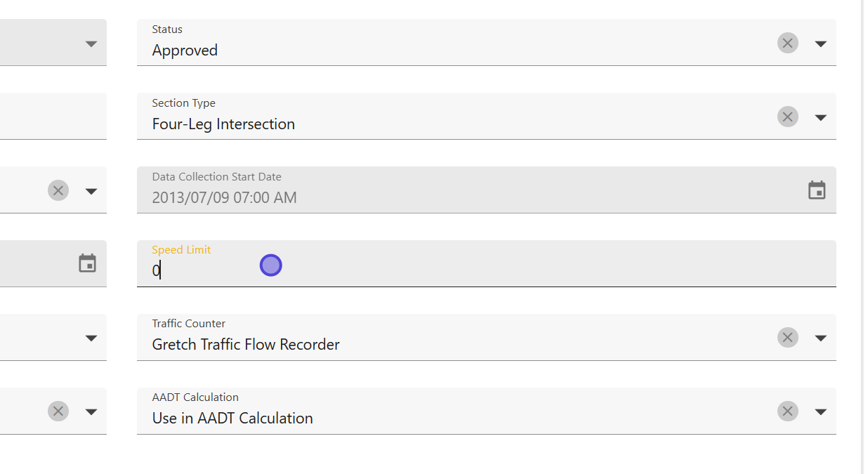This screenshot has height=474, width=868.
Task: Open dropdown arrow left of Data Collection Start Date
Action: (x=91, y=191)
